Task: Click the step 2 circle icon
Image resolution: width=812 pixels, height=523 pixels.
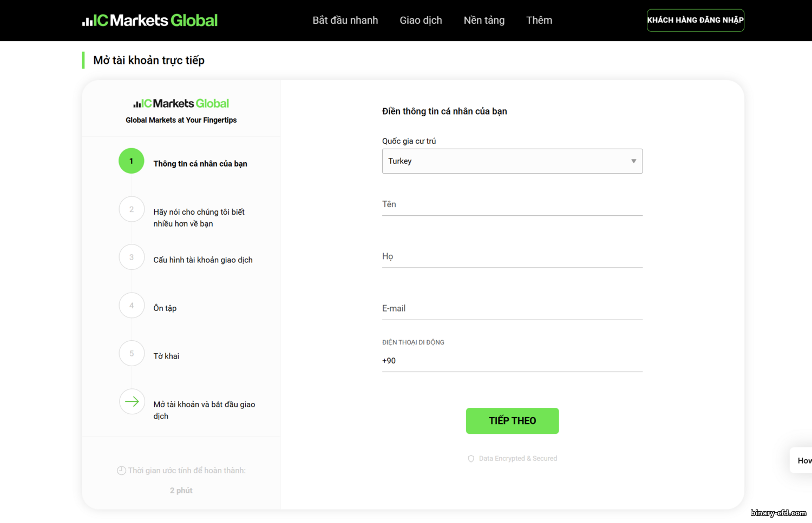Action: pos(132,209)
